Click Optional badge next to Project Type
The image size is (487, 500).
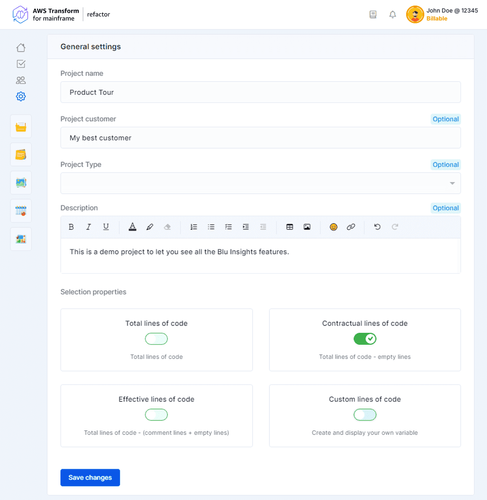446,165
